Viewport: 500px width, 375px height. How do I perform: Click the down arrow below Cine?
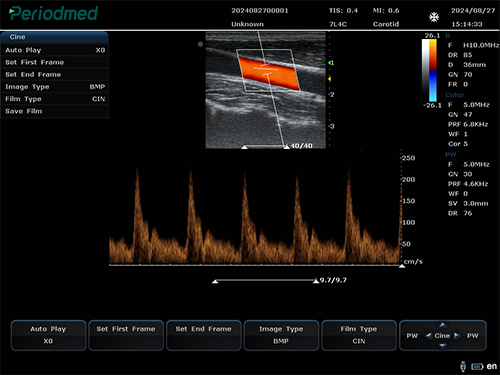point(443,346)
